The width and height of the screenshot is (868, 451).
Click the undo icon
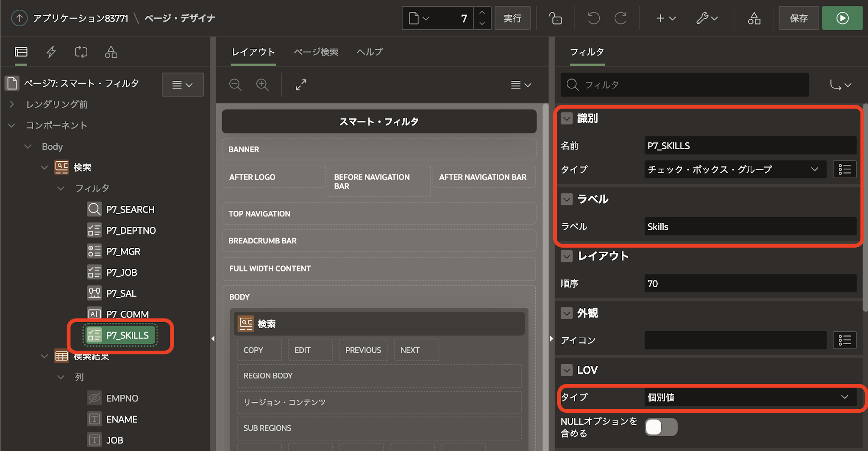[x=593, y=18]
